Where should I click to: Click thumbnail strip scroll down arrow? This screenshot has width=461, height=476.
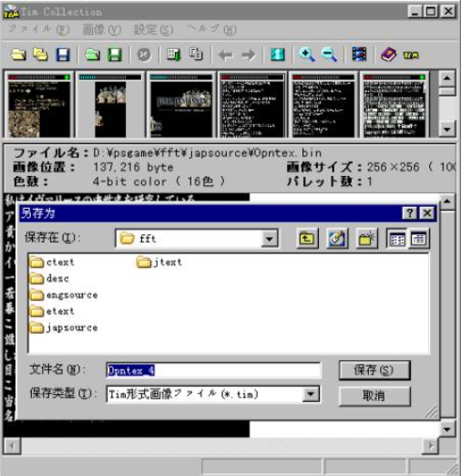446,129
